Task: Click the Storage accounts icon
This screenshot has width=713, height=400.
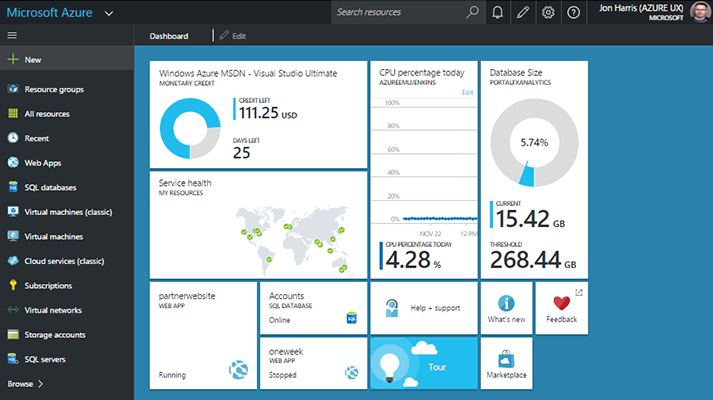Action: click(x=13, y=334)
